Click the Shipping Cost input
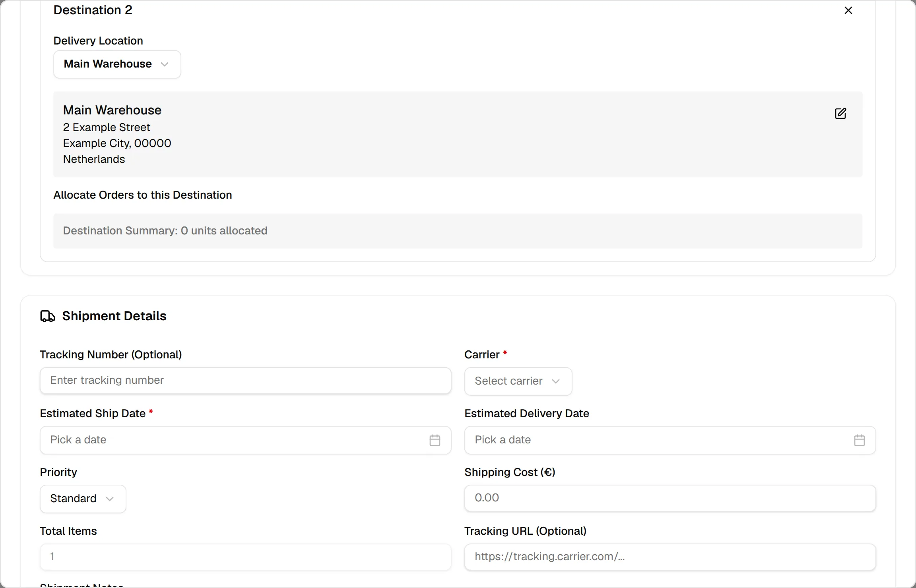 click(670, 498)
